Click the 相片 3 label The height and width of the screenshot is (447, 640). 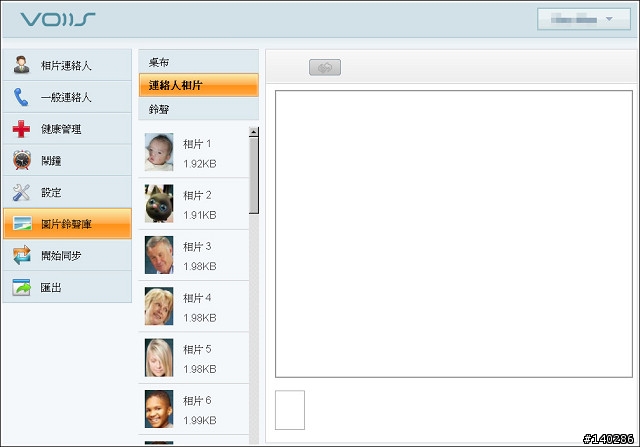(197, 247)
